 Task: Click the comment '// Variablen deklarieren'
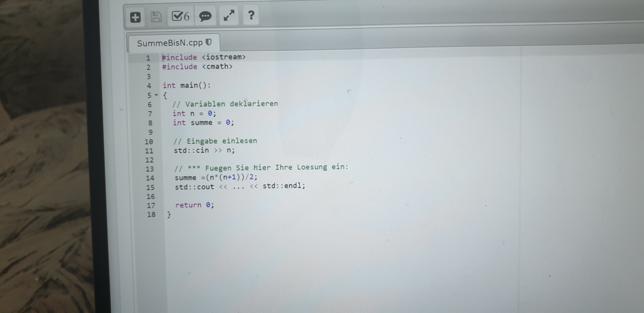point(225,104)
